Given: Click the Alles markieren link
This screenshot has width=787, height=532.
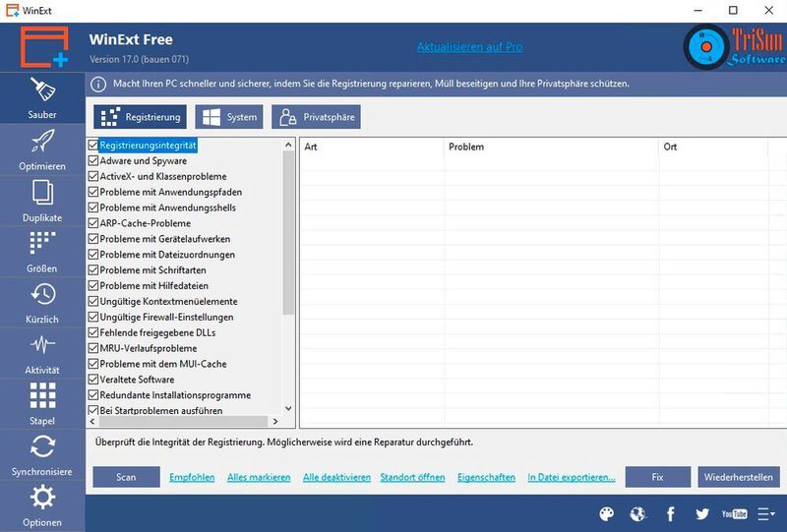Looking at the screenshot, I should click(x=259, y=477).
